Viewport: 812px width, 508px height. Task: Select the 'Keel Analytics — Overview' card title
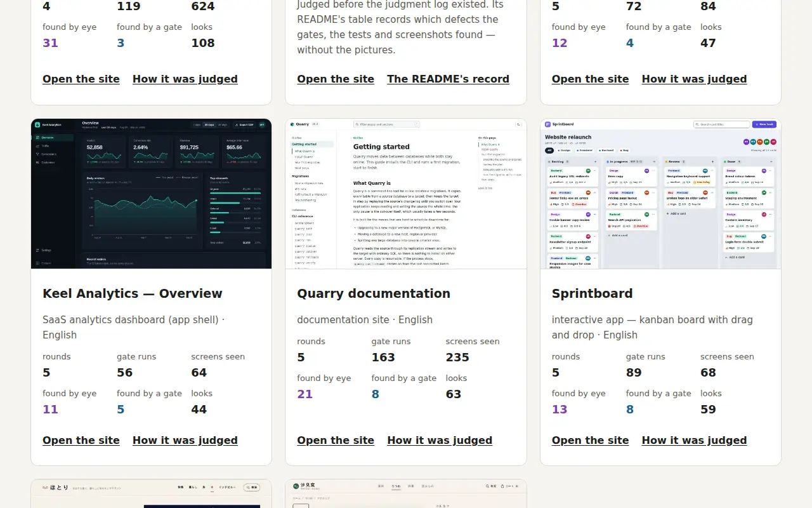tap(133, 293)
